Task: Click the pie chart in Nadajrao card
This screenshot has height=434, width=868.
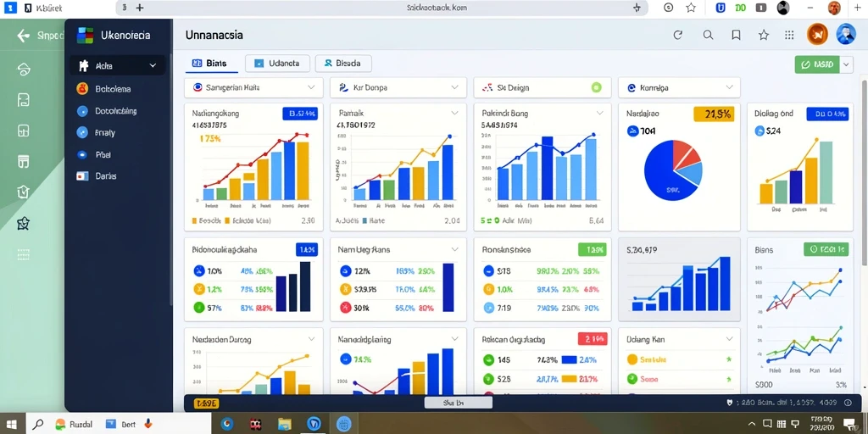Action: pos(673,170)
